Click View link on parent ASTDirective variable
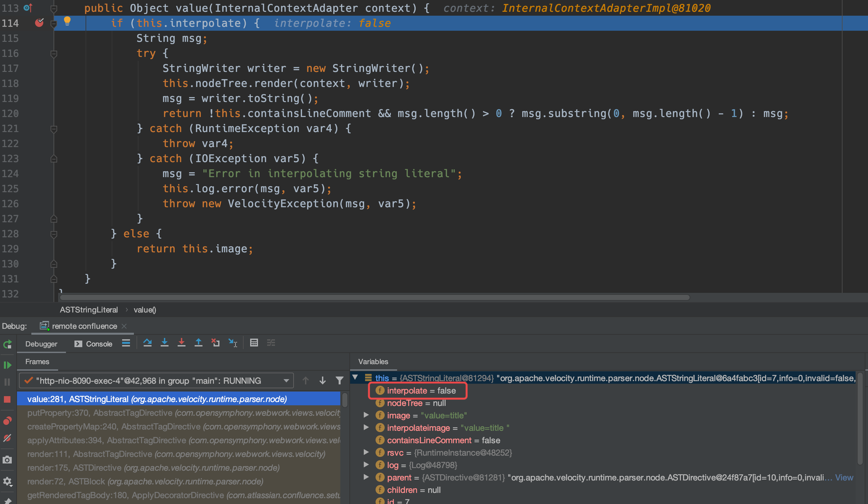868x504 pixels. 851,477
